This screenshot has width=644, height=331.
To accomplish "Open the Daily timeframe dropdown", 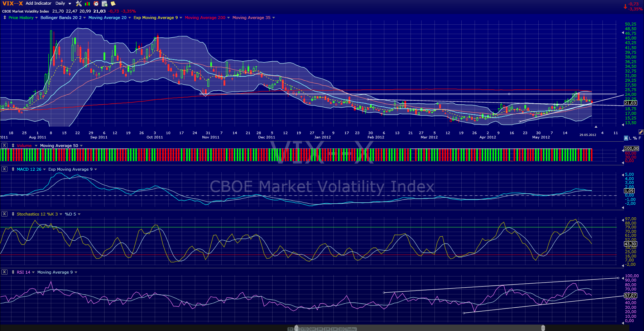I will click(63, 3).
